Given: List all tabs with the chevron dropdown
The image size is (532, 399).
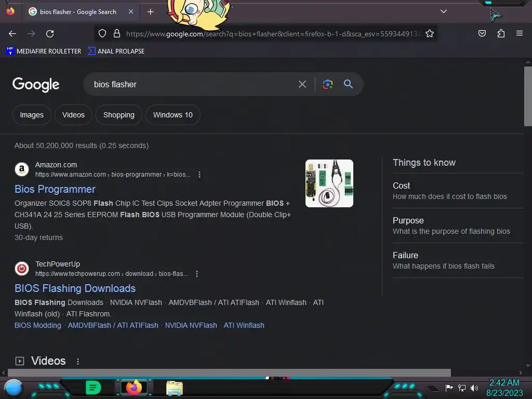Looking at the screenshot, I should 444,11.
